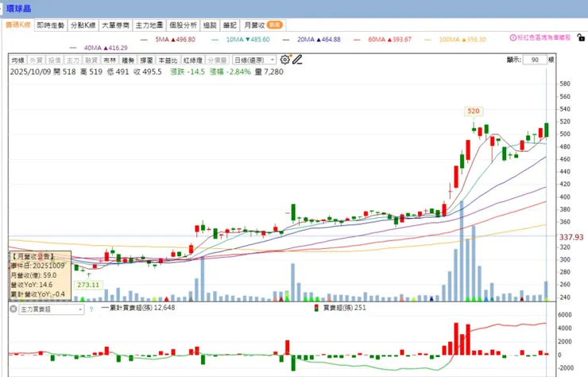Click the 20MA line color swatch
Viewport: 588px width, 377px height.
[x=286, y=40]
